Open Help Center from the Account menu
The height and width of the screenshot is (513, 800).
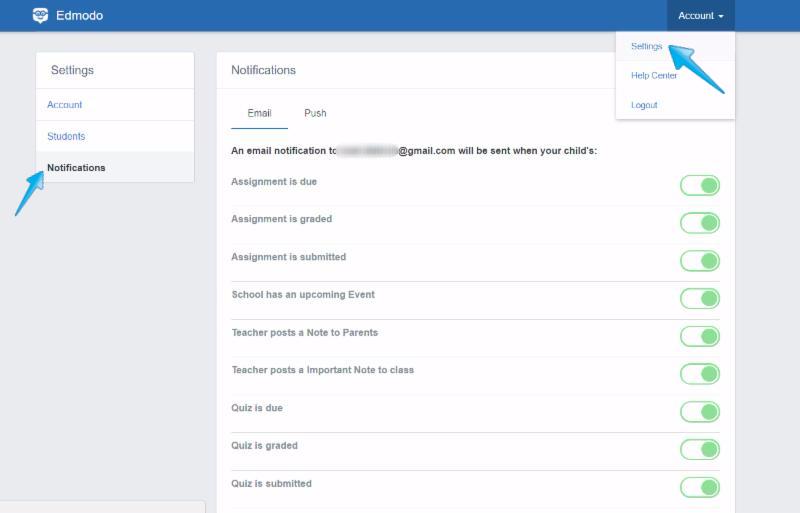tap(654, 76)
